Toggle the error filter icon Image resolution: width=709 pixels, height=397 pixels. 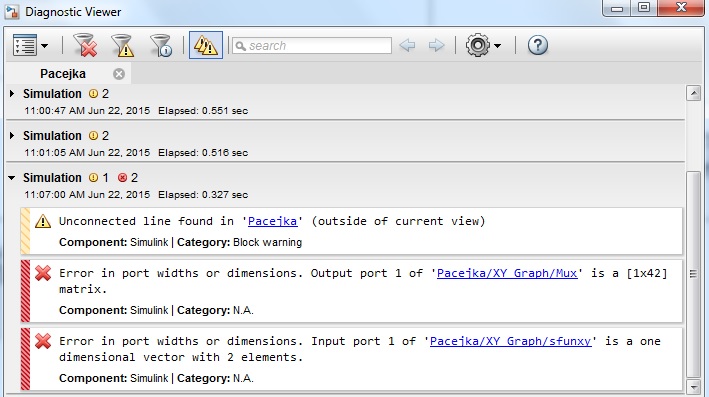click(85, 45)
